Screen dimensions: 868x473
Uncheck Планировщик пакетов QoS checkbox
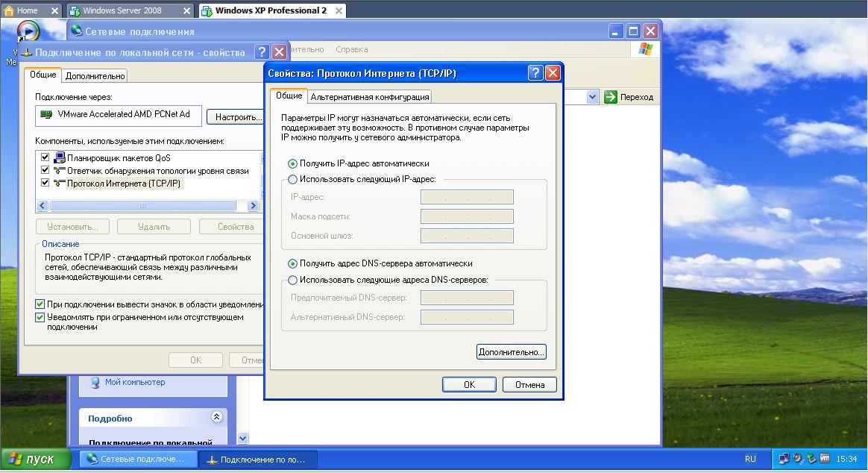pos(45,157)
